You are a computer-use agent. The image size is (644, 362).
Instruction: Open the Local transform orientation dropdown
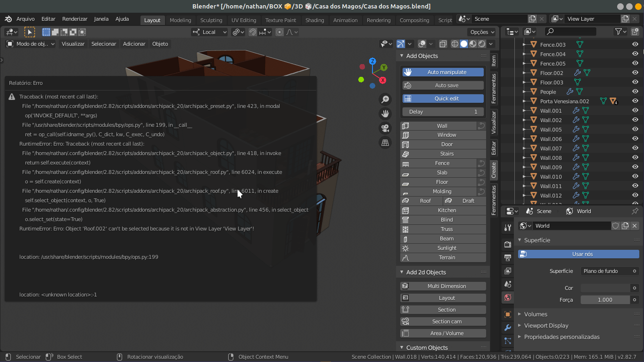tap(209, 32)
